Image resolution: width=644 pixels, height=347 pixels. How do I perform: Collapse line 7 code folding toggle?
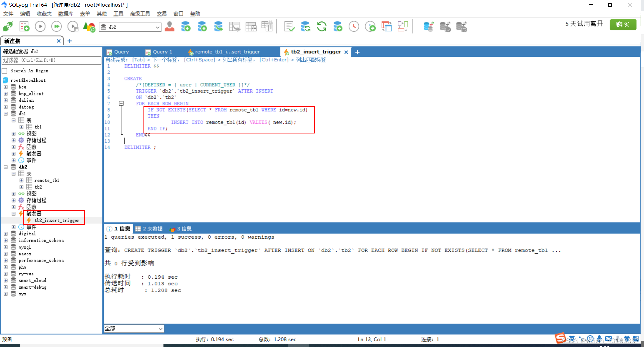coord(121,103)
